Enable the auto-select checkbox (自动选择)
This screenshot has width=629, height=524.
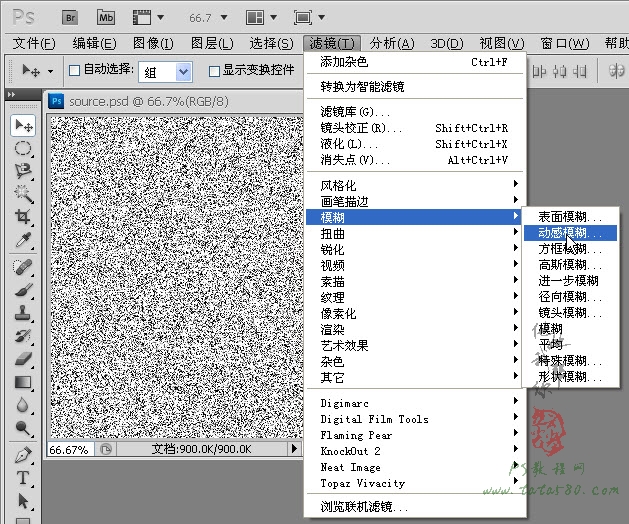74,71
